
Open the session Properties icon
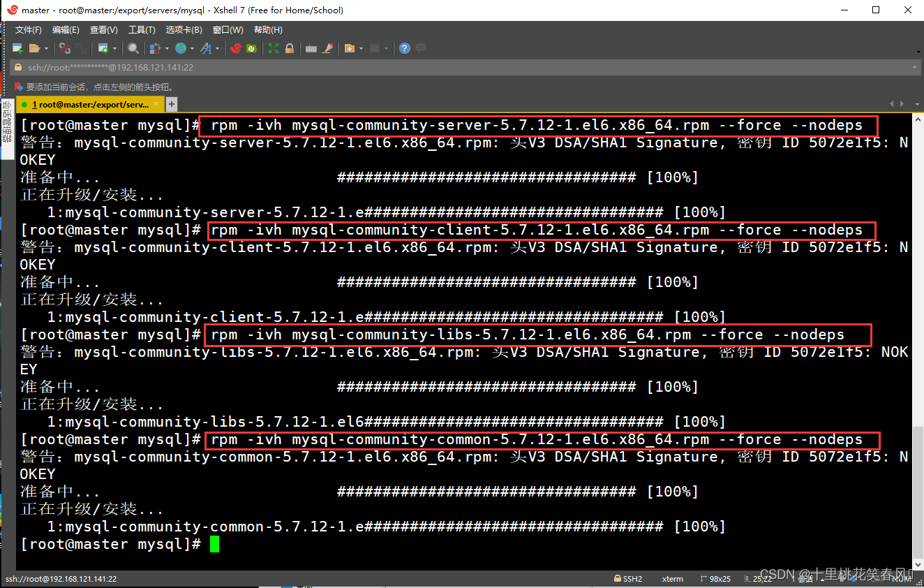point(103,48)
